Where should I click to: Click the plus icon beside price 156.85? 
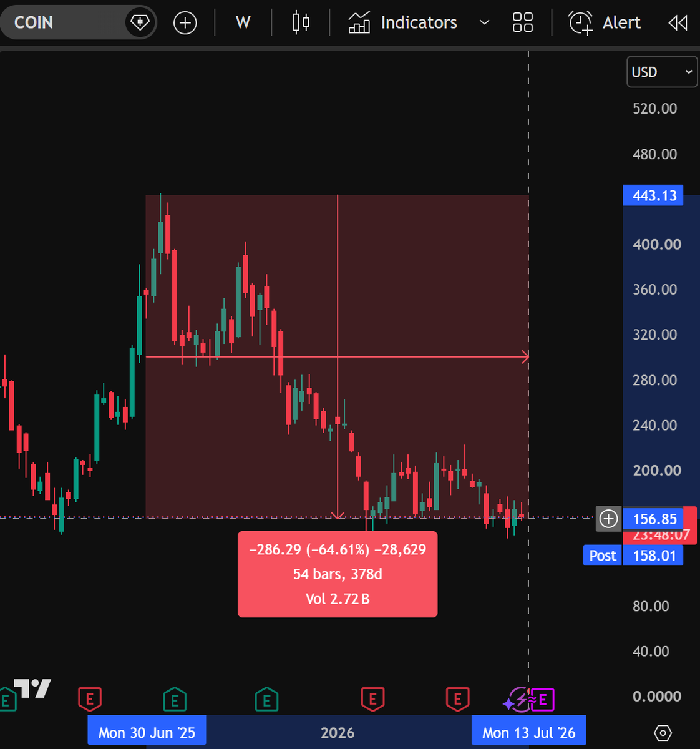tap(608, 519)
